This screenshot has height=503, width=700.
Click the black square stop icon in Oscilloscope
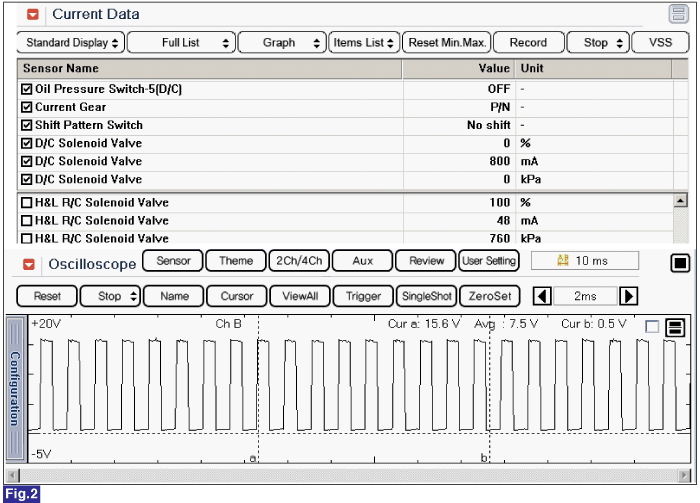click(x=680, y=263)
